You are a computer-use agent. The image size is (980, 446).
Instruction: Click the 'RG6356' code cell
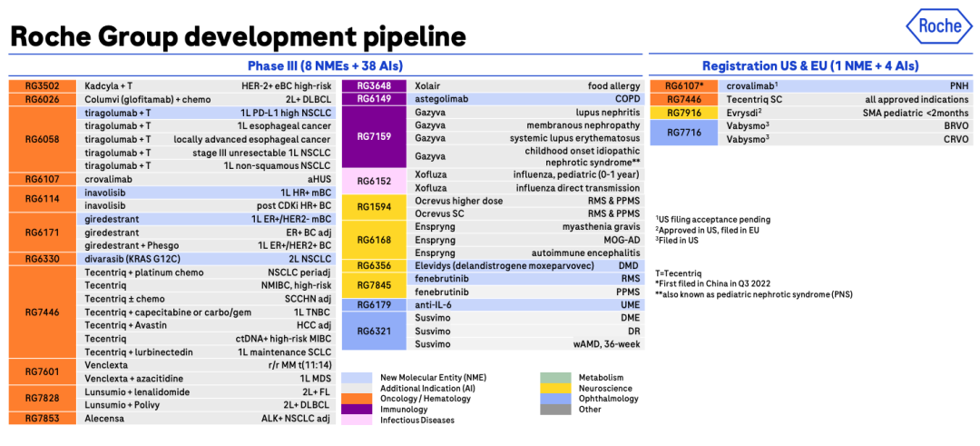(x=373, y=266)
